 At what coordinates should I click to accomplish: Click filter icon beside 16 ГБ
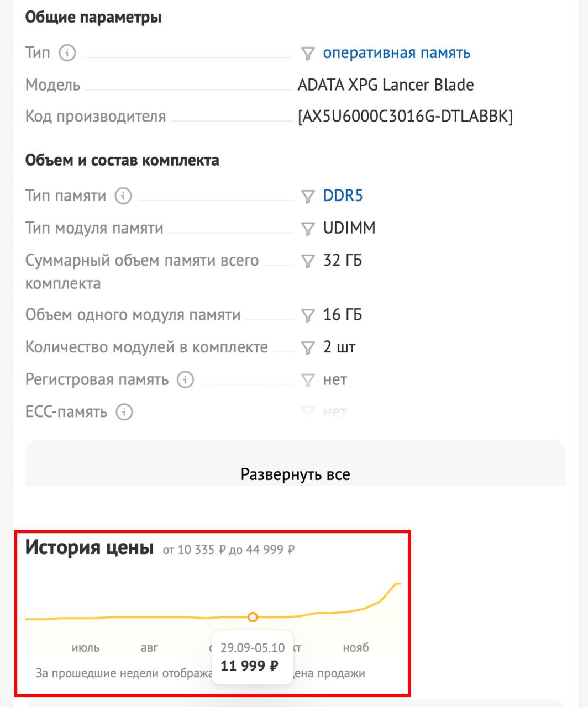pyautogui.click(x=308, y=315)
